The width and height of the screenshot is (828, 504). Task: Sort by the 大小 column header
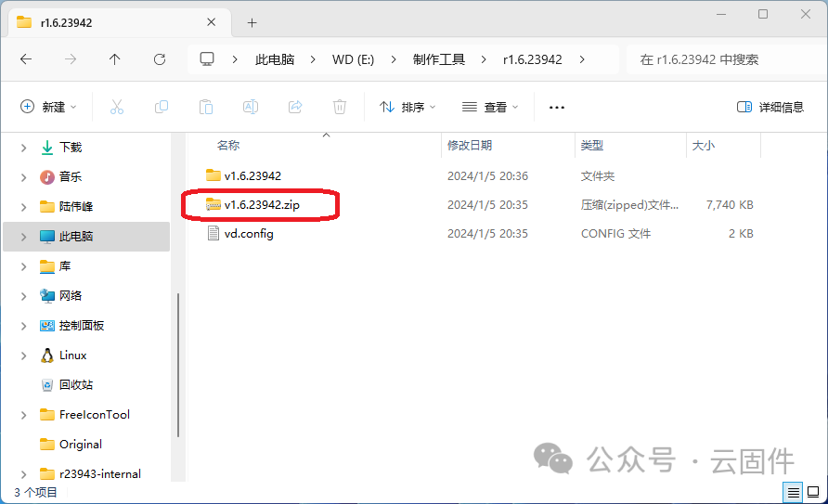(703, 145)
